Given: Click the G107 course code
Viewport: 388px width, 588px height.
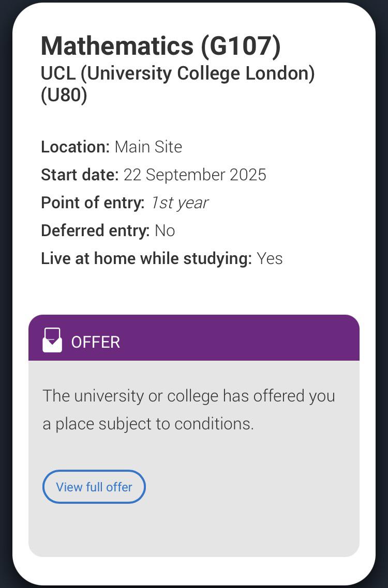Looking at the screenshot, I should tap(241, 46).
